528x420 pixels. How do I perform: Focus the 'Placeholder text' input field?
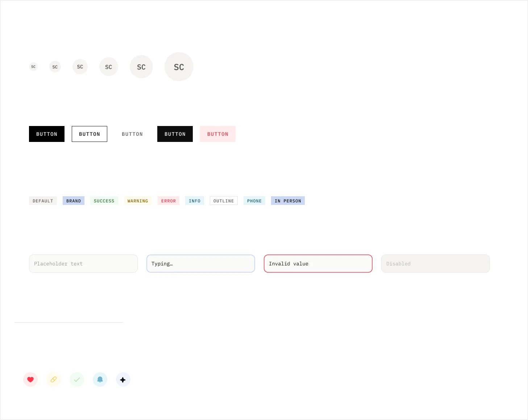(83, 264)
